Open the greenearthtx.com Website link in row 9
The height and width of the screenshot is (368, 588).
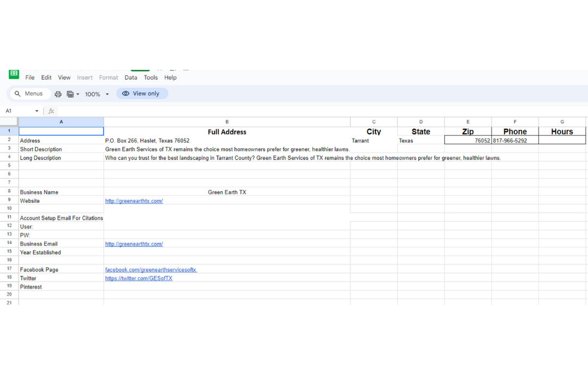pos(134,201)
